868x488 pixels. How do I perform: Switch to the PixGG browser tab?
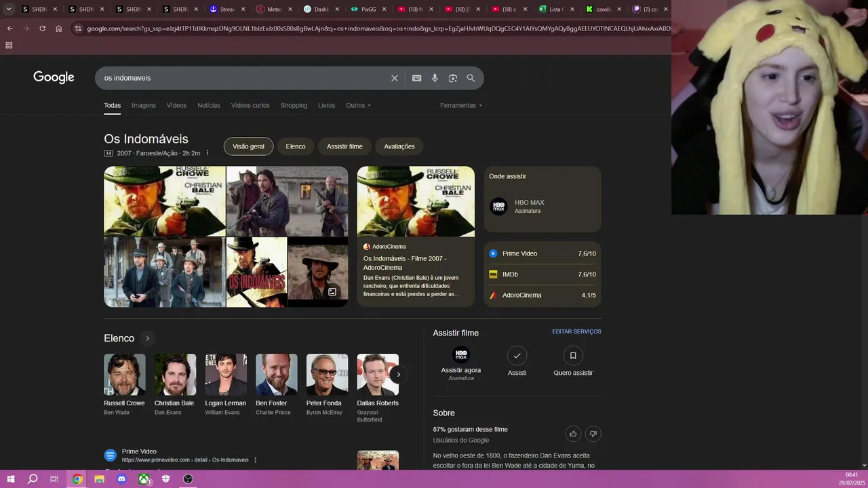coord(368,9)
